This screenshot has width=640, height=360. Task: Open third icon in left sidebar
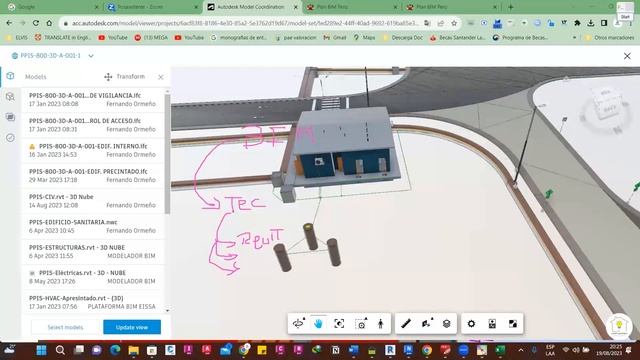click(10, 118)
